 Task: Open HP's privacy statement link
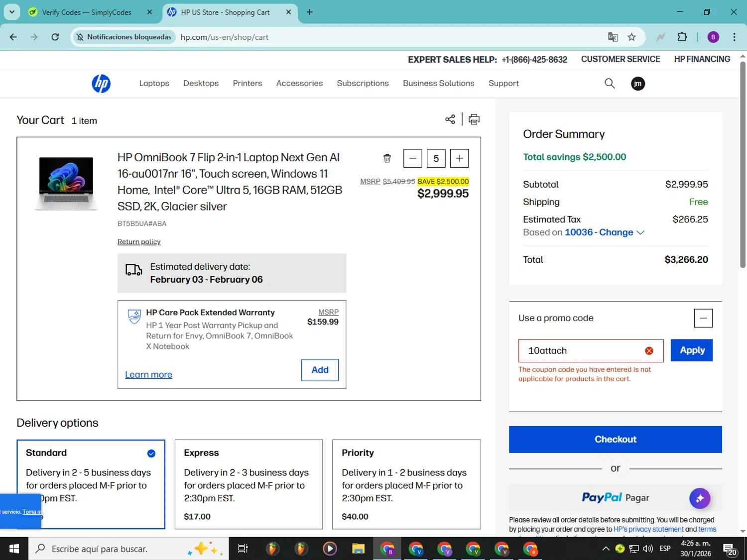tap(648, 530)
